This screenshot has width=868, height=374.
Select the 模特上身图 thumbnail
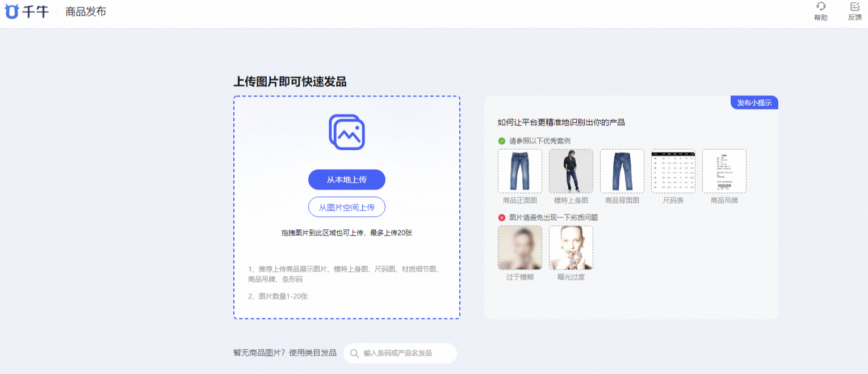click(x=571, y=171)
